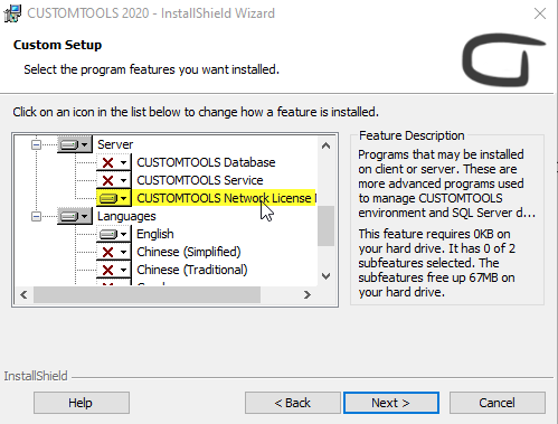This screenshot has height=424, width=558.
Task: Select the Chinese (Simplified) label
Action: (189, 252)
